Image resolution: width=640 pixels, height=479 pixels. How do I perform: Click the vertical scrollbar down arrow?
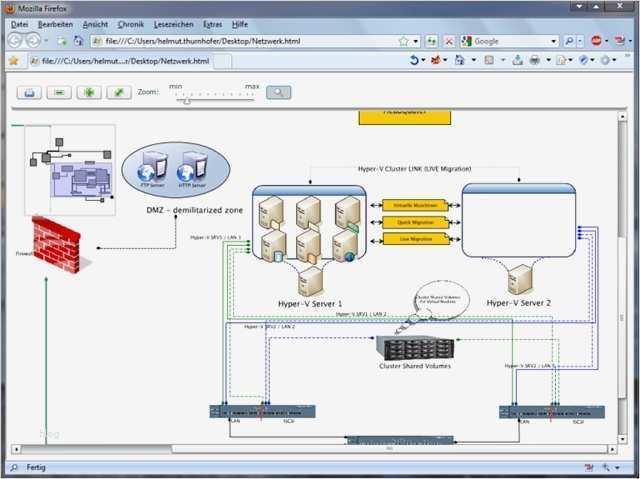[622, 439]
